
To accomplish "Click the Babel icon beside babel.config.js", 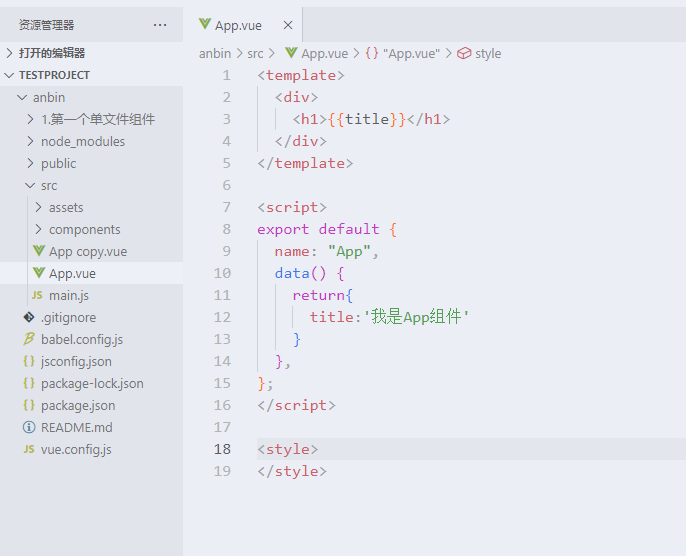I will pyautogui.click(x=29, y=339).
